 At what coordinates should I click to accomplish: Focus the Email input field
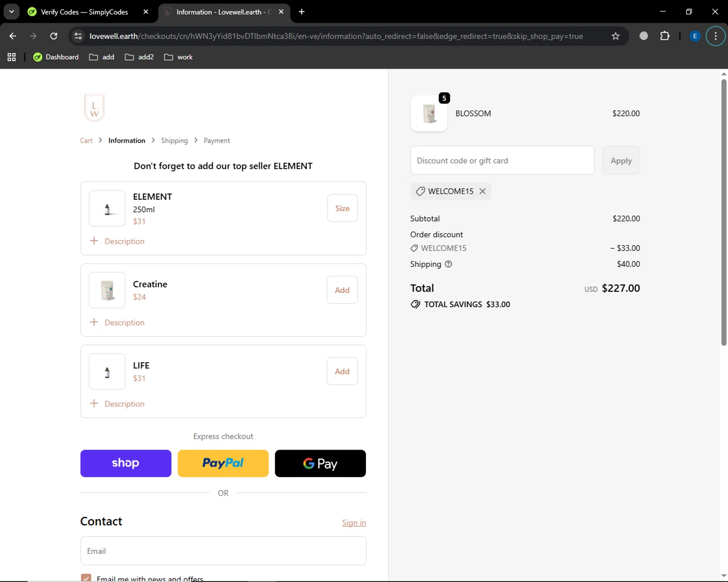click(x=223, y=550)
